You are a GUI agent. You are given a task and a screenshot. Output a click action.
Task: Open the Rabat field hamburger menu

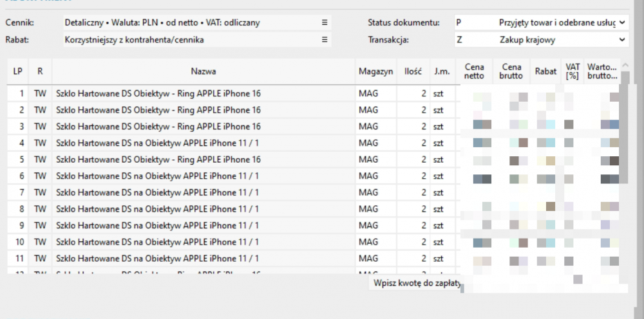tap(325, 40)
